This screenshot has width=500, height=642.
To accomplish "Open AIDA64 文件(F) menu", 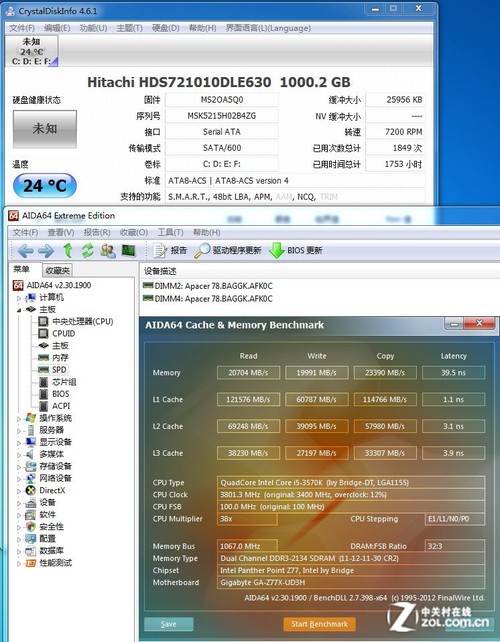I will [x=25, y=233].
